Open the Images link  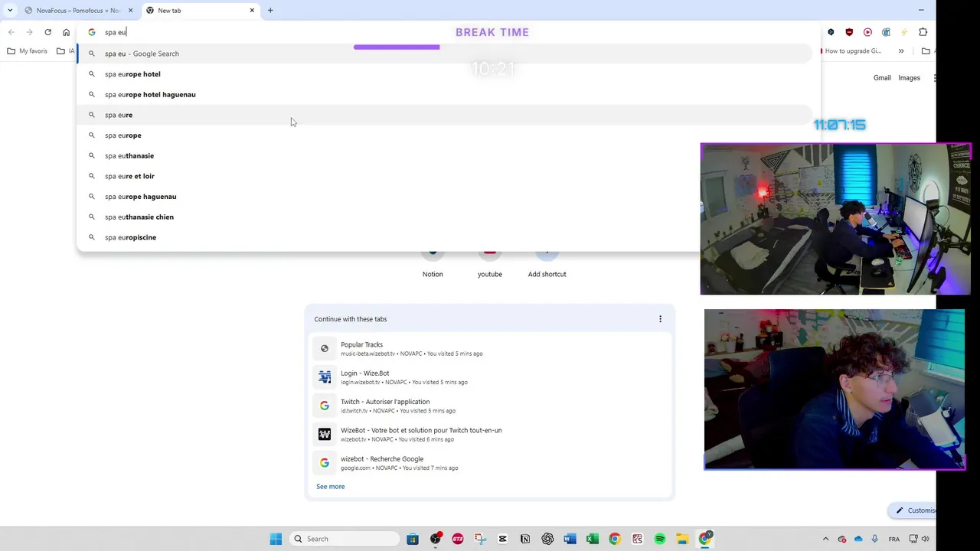click(x=909, y=78)
